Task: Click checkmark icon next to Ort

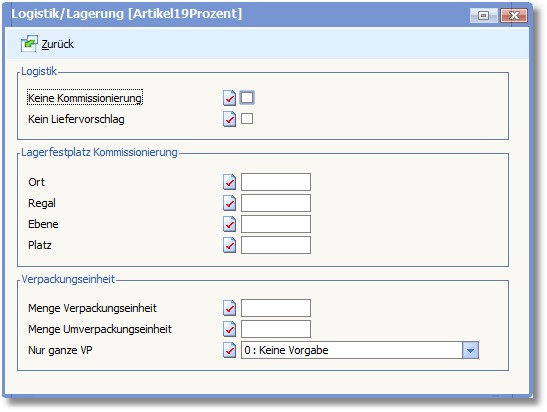Action: 230,182
